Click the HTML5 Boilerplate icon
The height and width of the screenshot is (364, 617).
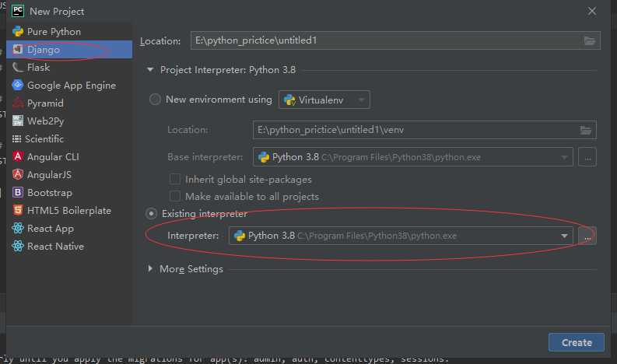point(18,210)
